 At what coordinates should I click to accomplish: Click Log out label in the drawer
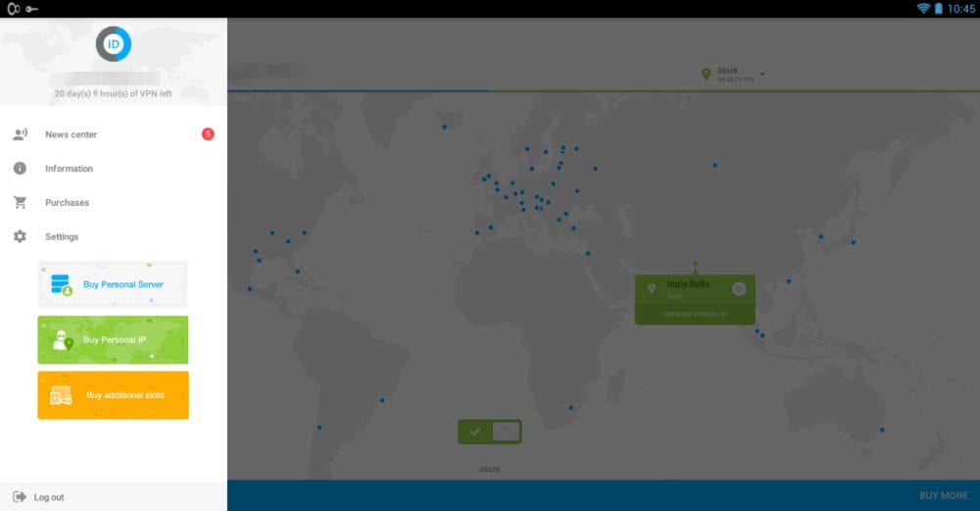tap(49, 497)
